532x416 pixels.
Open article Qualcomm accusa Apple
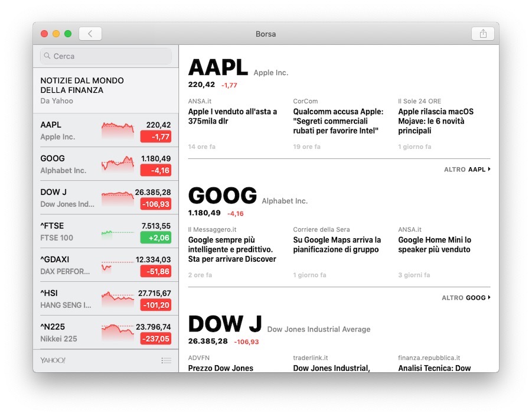coord(338,121)
